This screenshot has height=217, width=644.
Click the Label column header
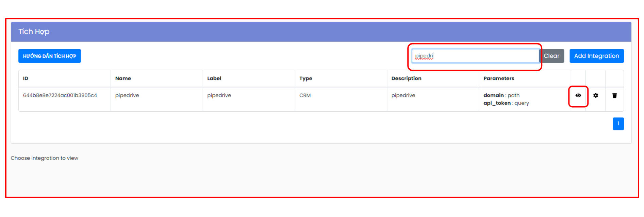pyautogui.click(x=214, y=78)
